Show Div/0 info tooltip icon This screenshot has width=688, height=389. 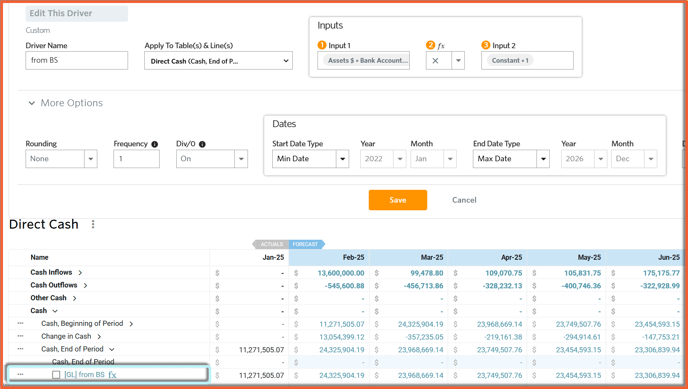coord(202,144)
